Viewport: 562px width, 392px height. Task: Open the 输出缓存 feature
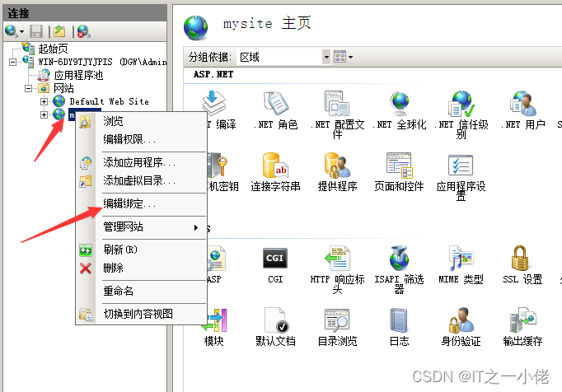522,327
